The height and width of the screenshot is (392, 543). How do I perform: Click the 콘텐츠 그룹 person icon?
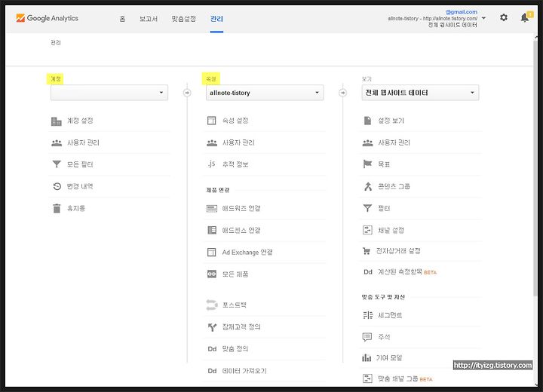coord(368,186)
